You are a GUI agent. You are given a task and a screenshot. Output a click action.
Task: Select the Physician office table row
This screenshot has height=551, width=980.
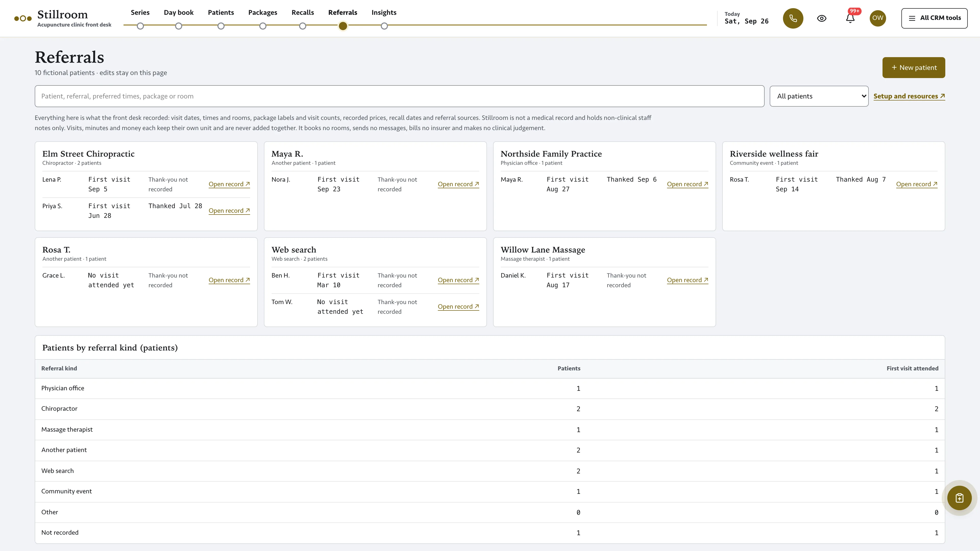pos(490,388)
